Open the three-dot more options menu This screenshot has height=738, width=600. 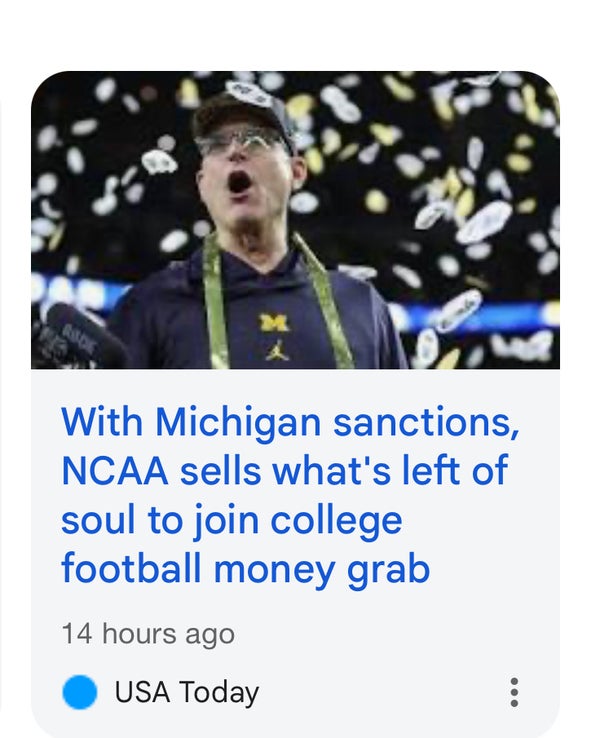[x=514, y=692]
